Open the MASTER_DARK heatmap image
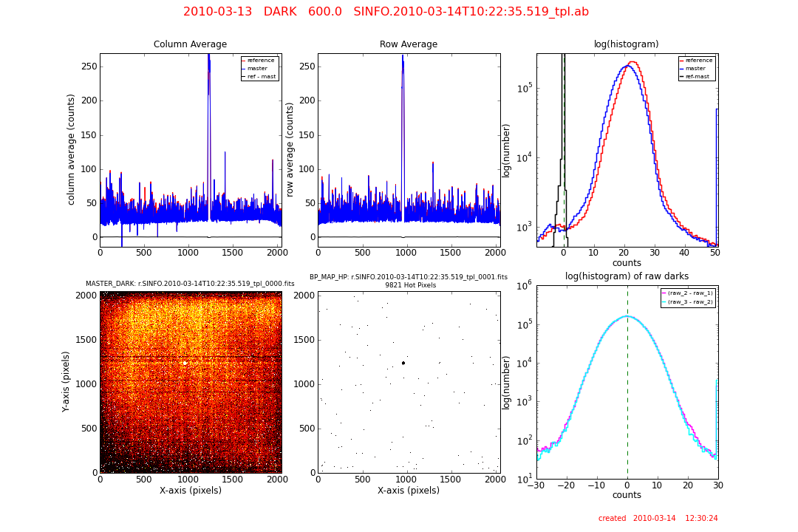Image resolution: width=798 pixels, height=532 pixels. click(191, 382)
